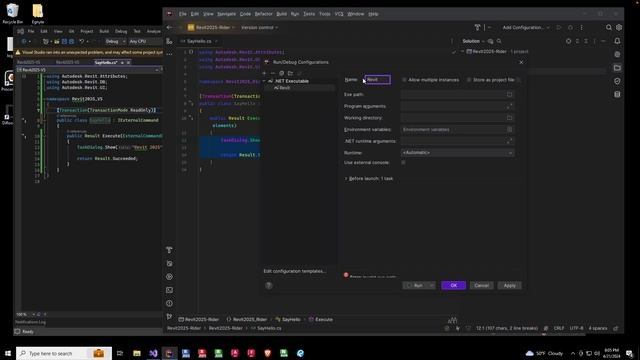Click the Solution panel search icon
This screenshot has width=640, height=360.
(499, 41)
